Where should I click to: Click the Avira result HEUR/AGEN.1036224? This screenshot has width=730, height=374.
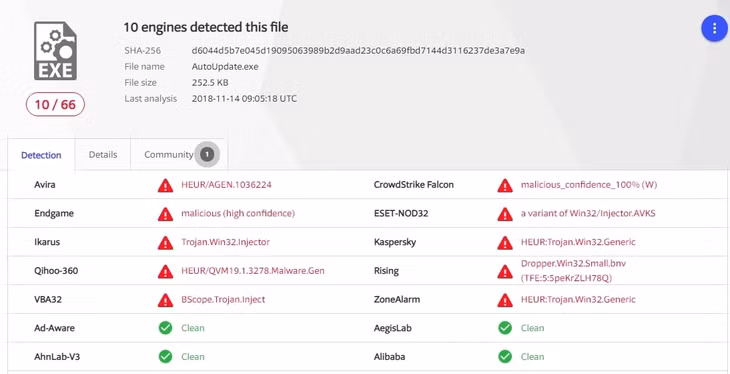226,185
